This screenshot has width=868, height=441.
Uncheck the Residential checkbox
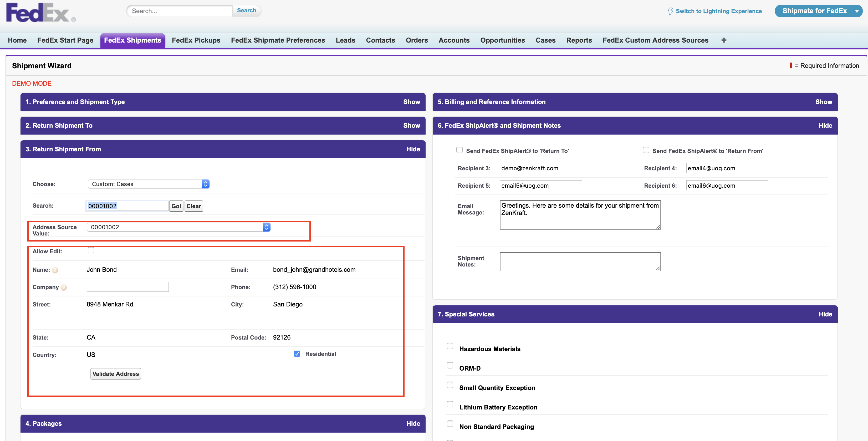(x=297, y=354)
